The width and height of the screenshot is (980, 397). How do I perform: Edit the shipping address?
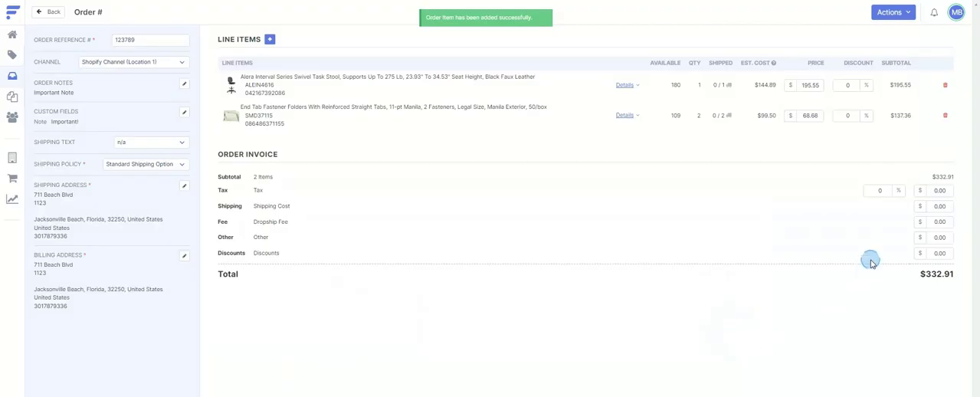pos(184,185)
